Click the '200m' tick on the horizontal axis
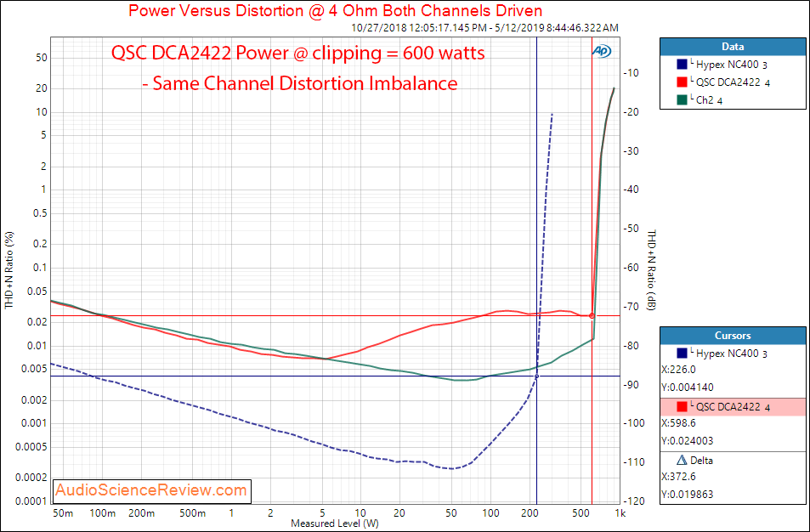The width and height of the screenshot is (810, 532). tap(141, 513)
